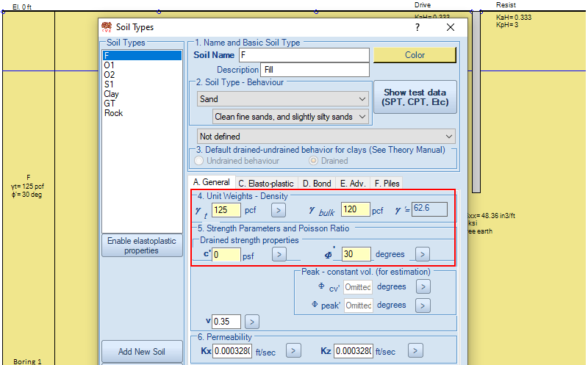Click the Soil Name input field
The width and height of the screenshot is (588, 365).
[x=304, y=55]
